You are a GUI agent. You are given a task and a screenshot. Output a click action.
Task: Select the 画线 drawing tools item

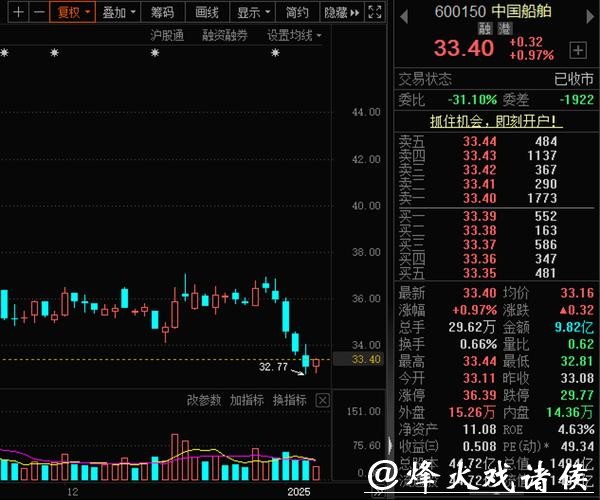[207, 12]
